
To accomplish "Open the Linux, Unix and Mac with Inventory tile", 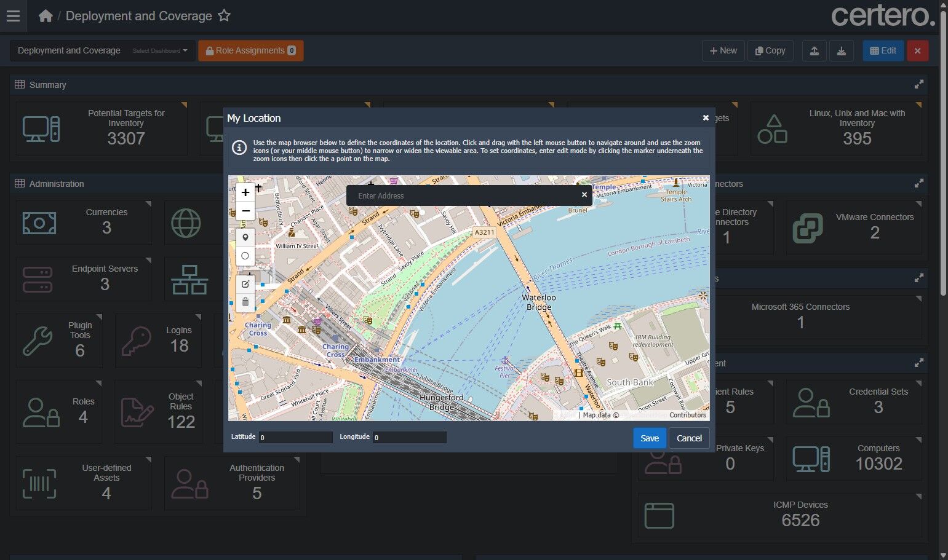I will tap(836, 128).
